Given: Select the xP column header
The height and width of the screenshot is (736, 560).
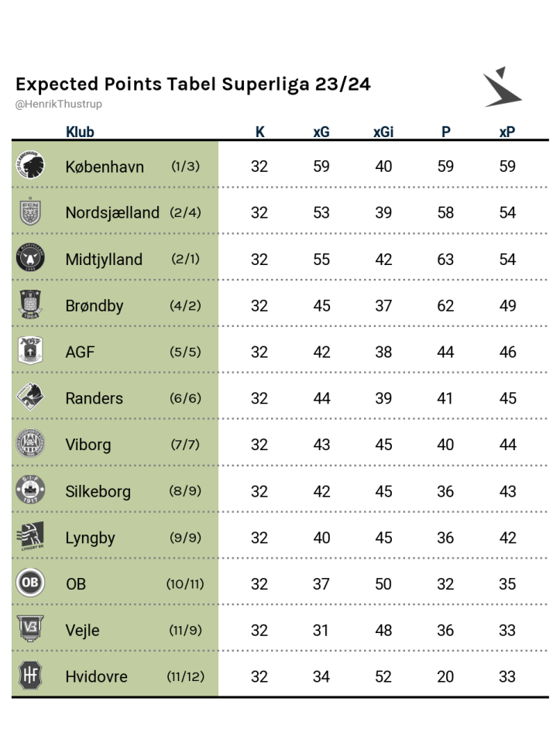Looking at the screenshot, I should coord(507,132).
